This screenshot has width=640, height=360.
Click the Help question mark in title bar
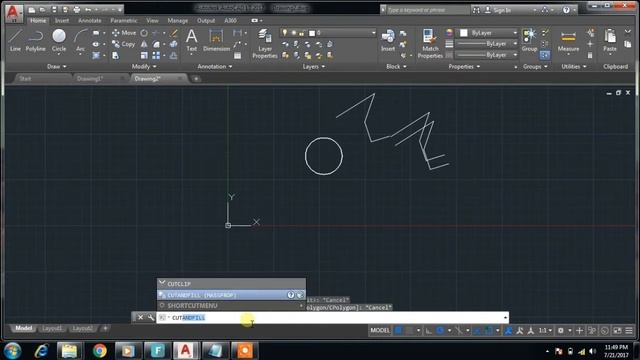566,10
